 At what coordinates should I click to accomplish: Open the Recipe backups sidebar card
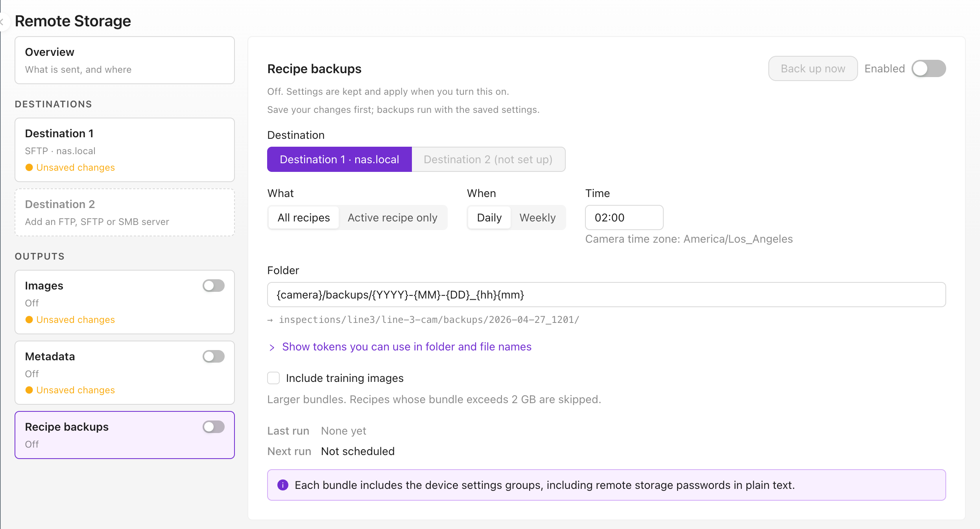point(125,435)
